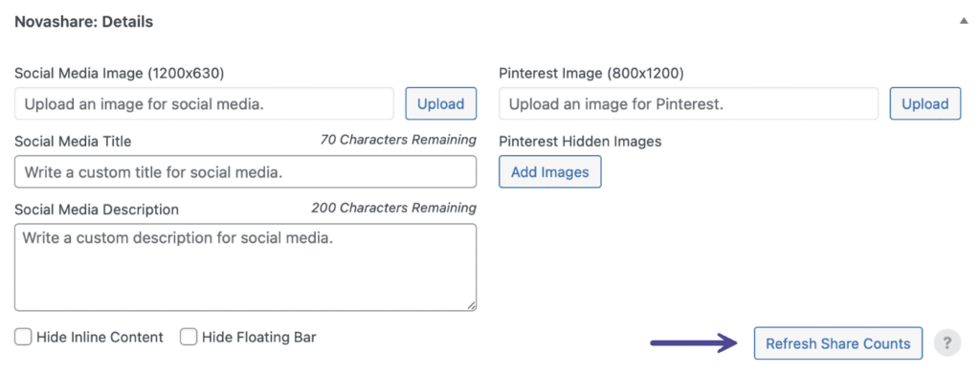Click the Pinterest Image (800x1200) label
This screenshot has width=980, height=374.
point(591,73)
